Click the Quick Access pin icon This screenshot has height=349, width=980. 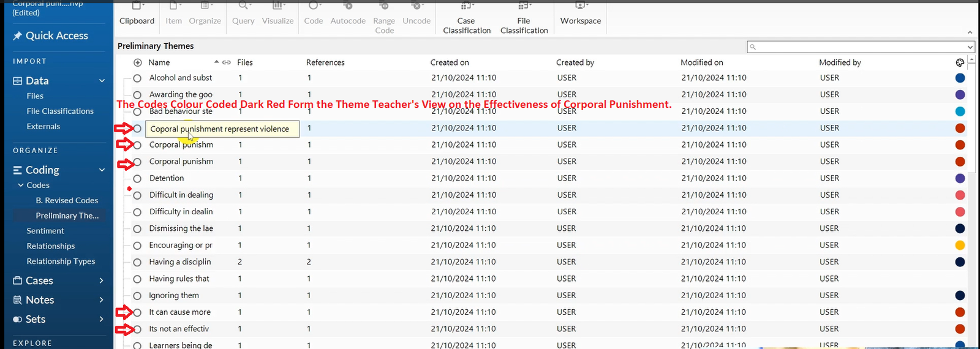[17, 36]
